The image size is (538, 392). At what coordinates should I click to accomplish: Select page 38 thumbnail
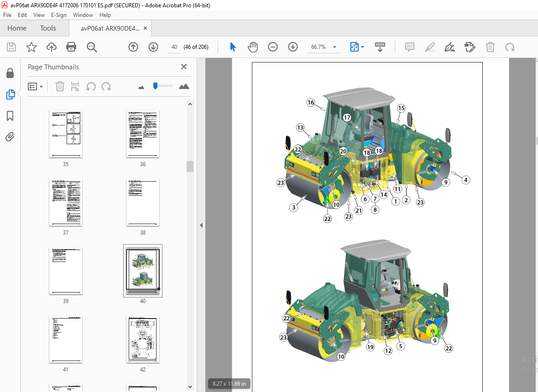[x=143, y=203]
